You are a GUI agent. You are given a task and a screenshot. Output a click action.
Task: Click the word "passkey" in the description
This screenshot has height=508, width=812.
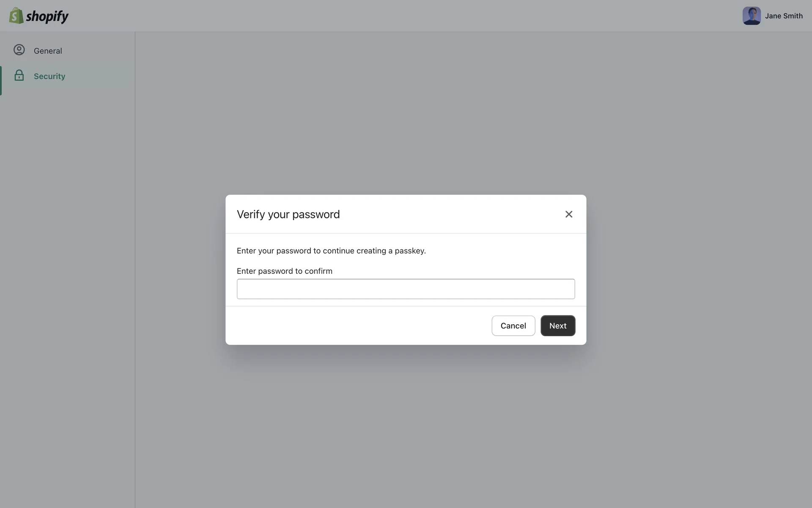point(409,251)
